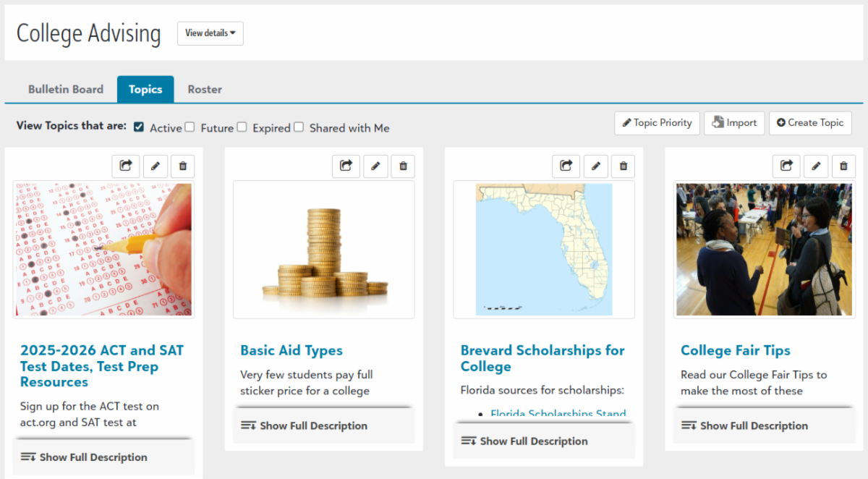
Task: Delete the ACT and SAT Test Dates topic
Action: [x=182, y=166]
